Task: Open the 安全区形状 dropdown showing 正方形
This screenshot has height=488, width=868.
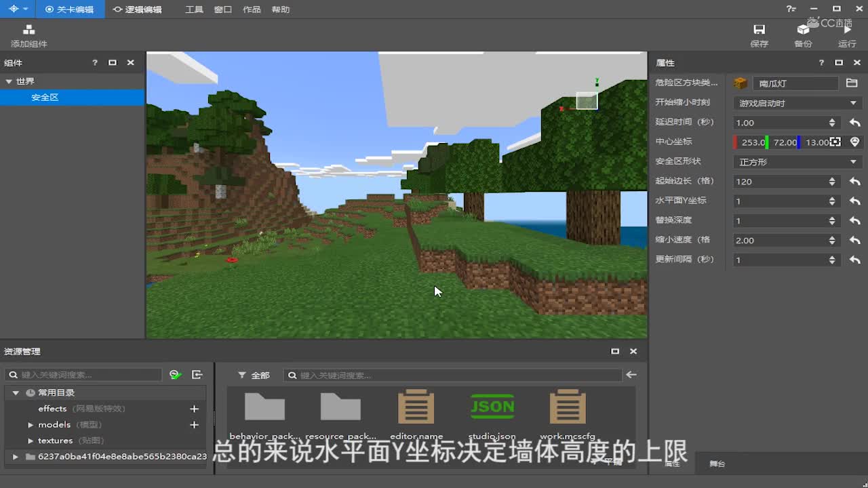Action: pyautogui.click(x=797, y=162)
